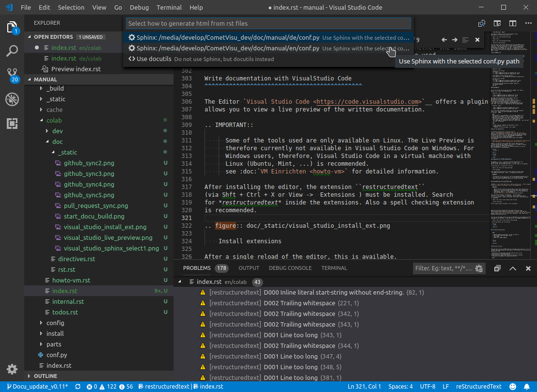537x392 pixels.
Task: Click the quick pick input field
Action: tap(268, 23)
